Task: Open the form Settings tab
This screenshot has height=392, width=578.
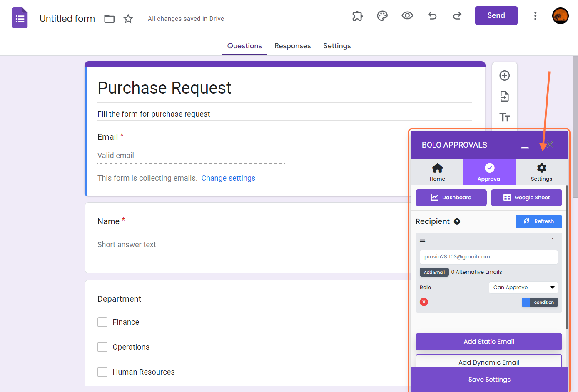Action: [x=337, y=46]
